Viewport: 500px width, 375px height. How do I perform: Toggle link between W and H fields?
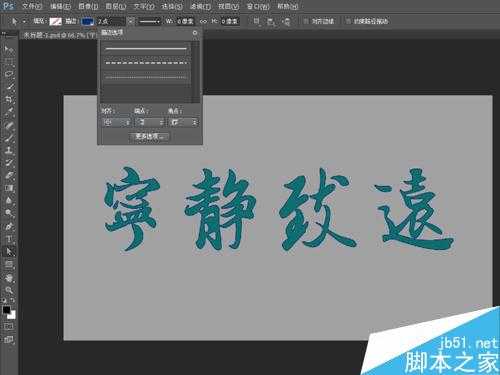coord(203,21)
